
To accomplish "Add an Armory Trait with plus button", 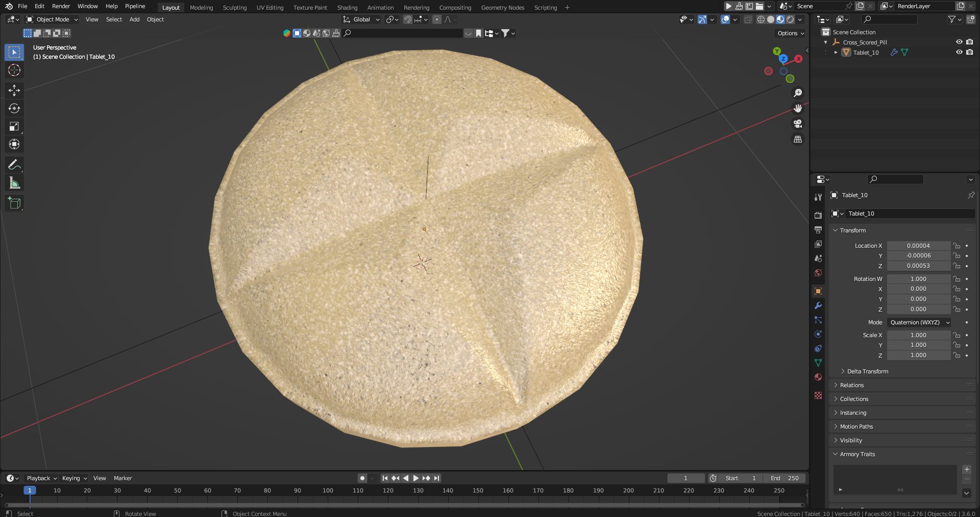I will click(x=967, y=469).
